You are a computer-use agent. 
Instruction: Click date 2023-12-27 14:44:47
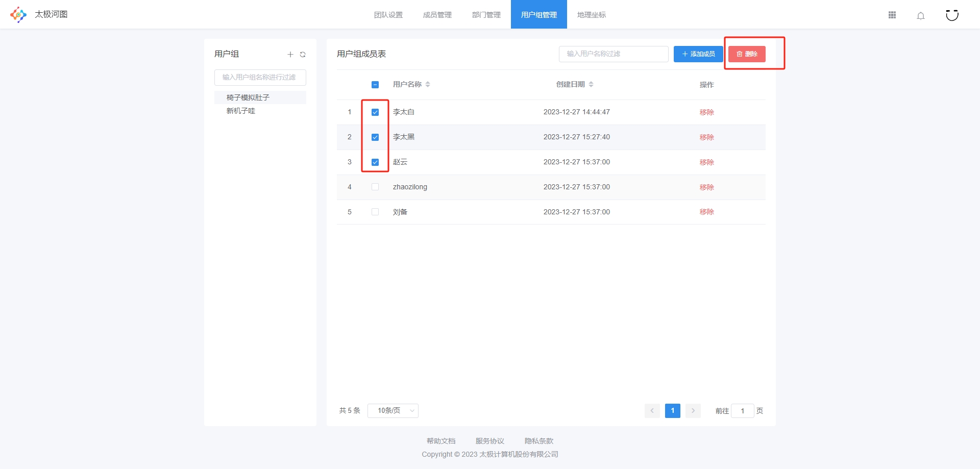pyautogui.click(x=577, y=112)
